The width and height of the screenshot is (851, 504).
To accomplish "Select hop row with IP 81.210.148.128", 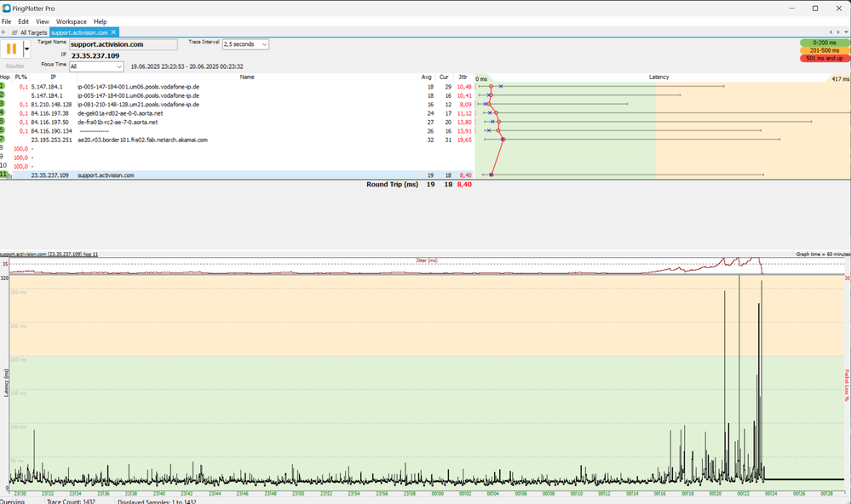I will 237,104.
